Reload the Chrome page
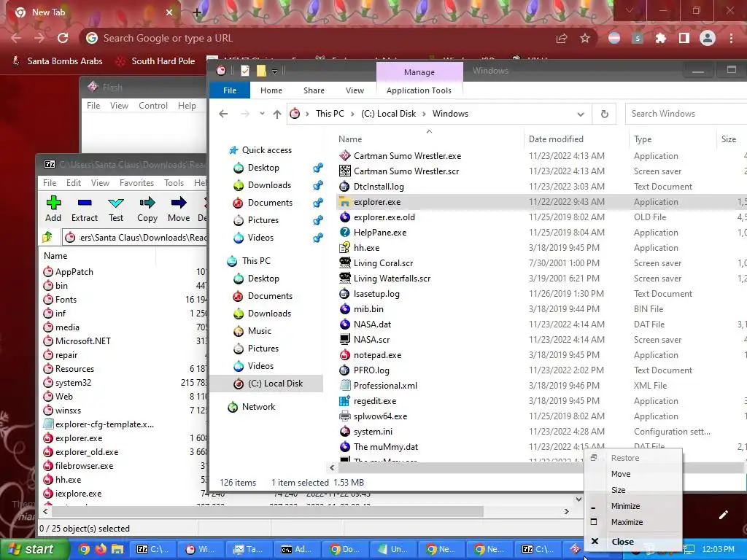Screen dimensions: 747x560 click(x=63, y=38)
